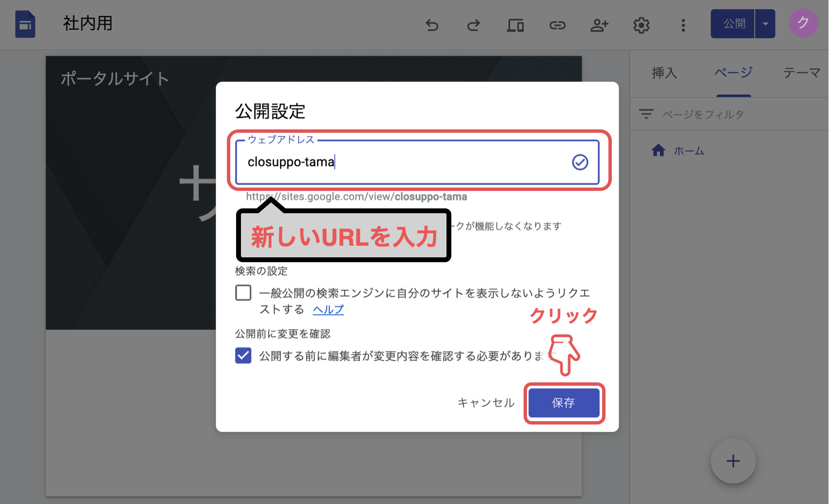
Task: Uncheck editor review before publishing
Action: (x=243, y=355)
